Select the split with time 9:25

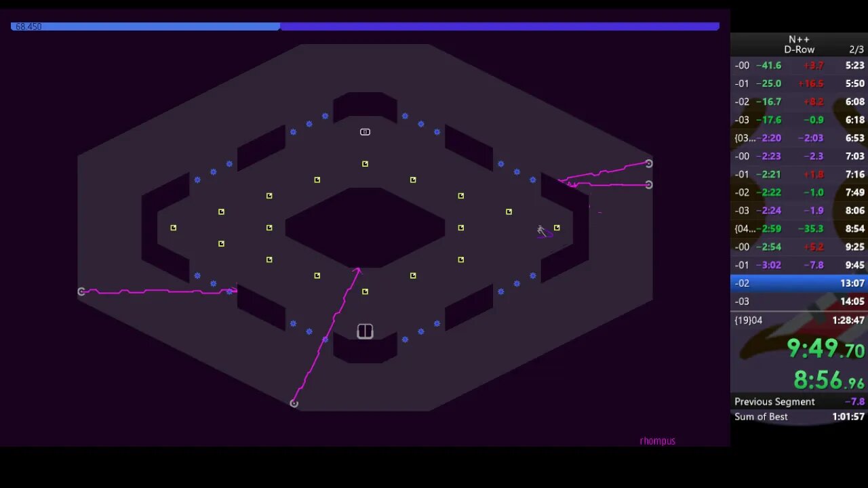click(x=799, y=247)
